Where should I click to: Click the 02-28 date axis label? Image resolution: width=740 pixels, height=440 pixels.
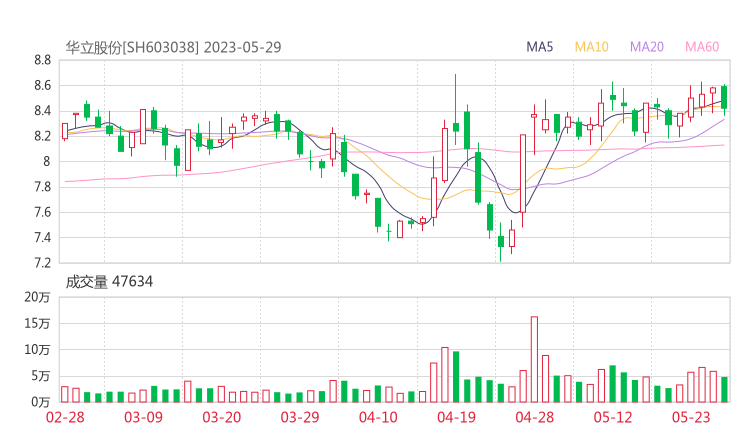tap(65, 417)
